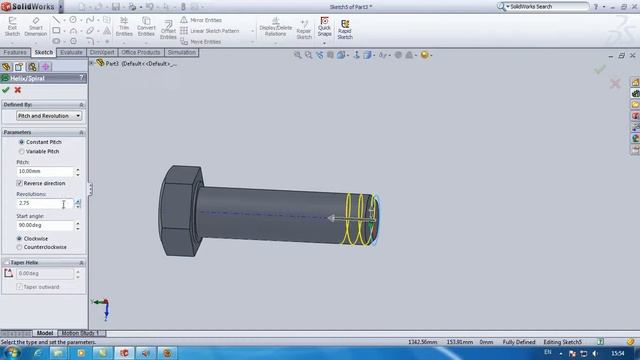Select the Smart Dimension tool
The height and width of the screenshot is (360, 640).
(x=36, y=27)
